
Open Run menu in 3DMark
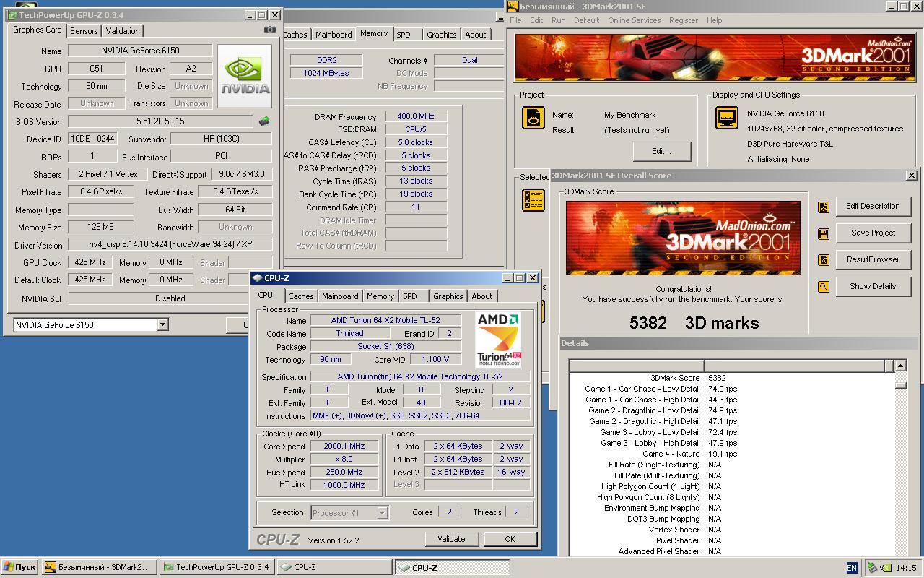(559, 20)
